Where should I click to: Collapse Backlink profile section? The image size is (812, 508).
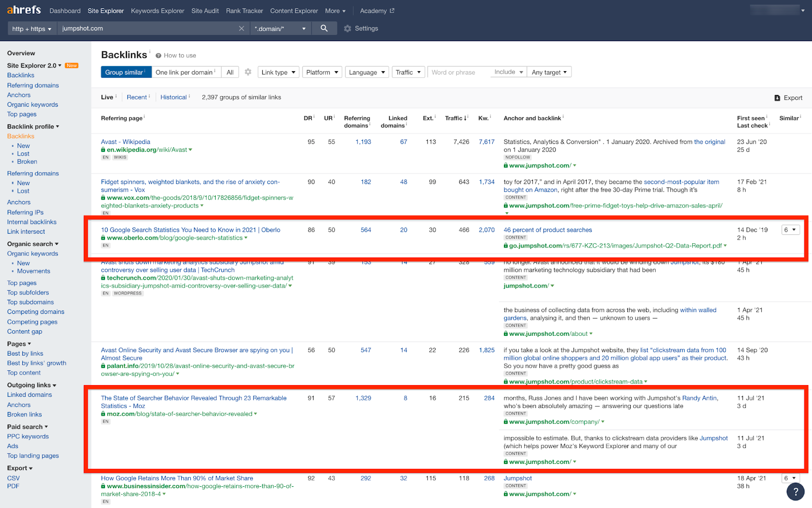(x=33, y=126)
